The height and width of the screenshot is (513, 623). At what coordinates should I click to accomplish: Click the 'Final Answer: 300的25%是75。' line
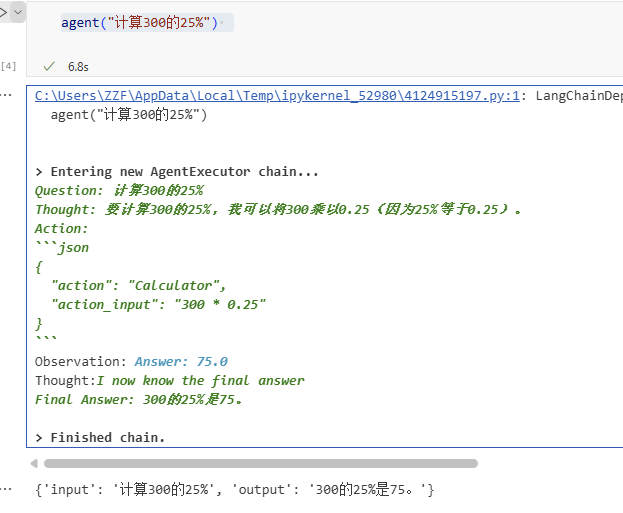pyautogui.click(x=139, y=399)
